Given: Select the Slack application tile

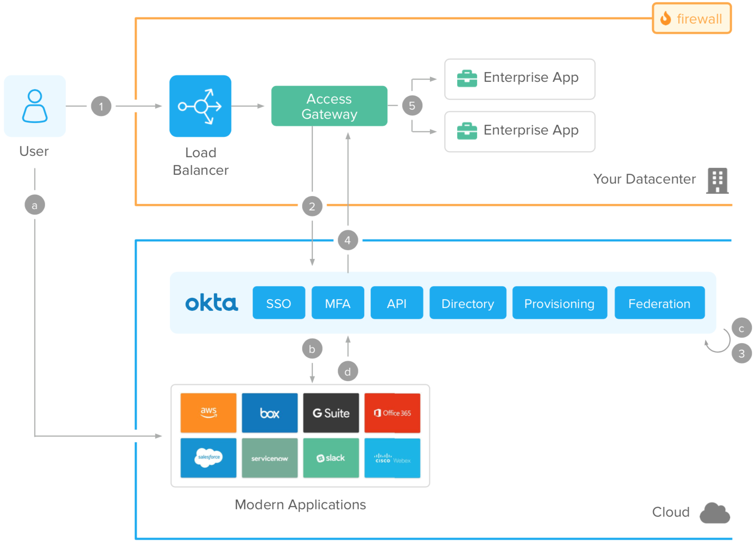Looking at the screenshot, I should (x=331, y=457).
